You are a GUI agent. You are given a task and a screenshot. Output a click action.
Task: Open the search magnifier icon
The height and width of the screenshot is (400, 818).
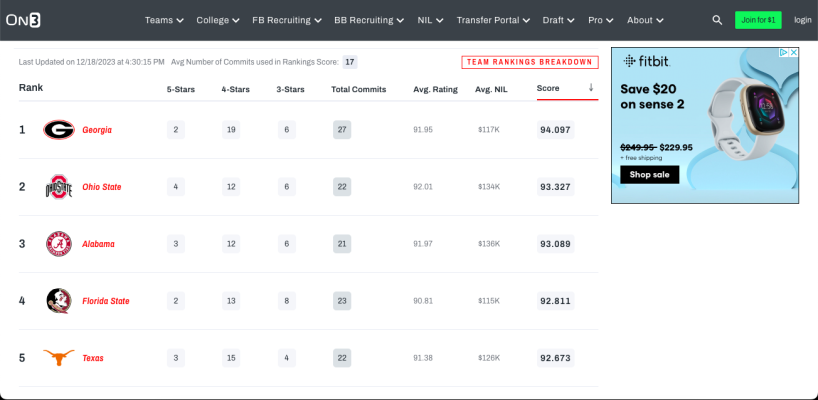[x=717, y=20]
